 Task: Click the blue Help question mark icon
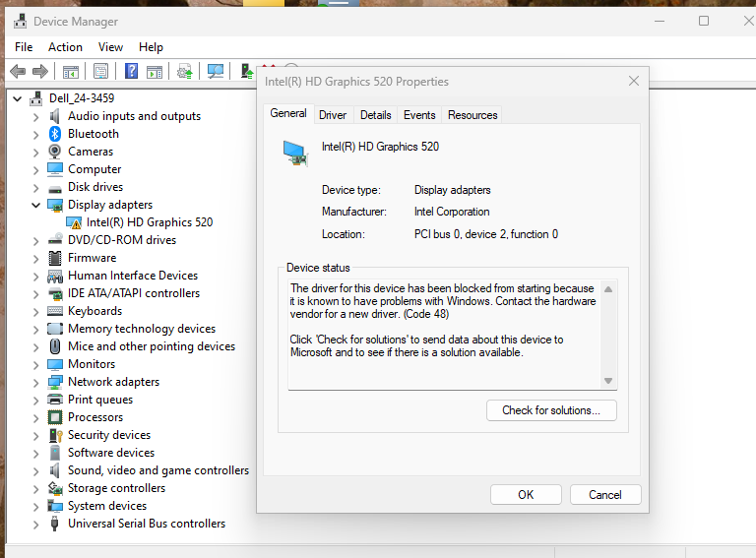[131, 71]
